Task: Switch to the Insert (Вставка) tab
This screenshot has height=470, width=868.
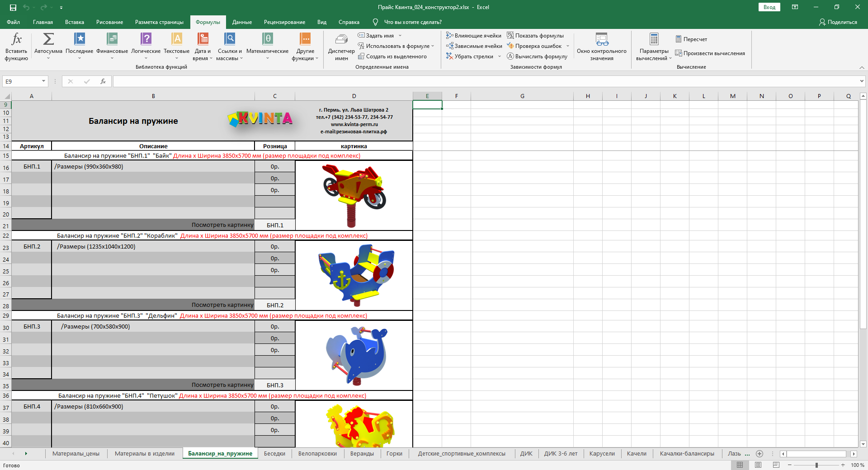Action: point(75,22)
